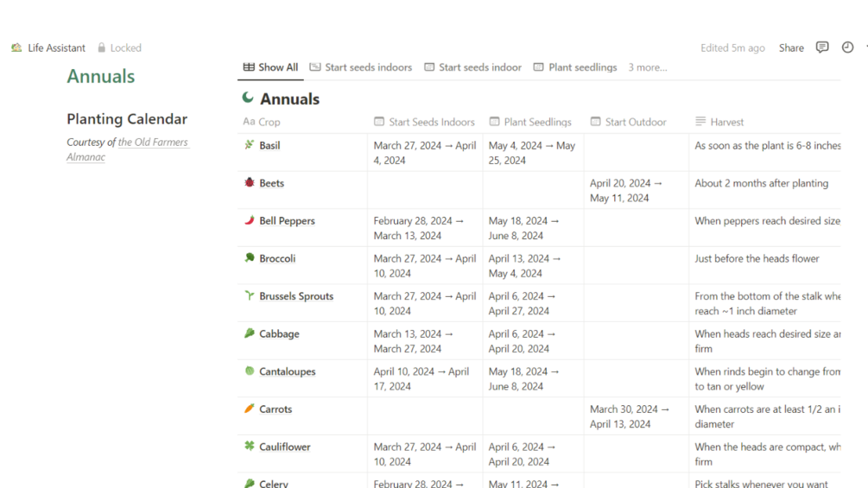Expand the '3 more...' views list
Screen dimensions: 868x488
pyautogui.click(x=647, y=67)
